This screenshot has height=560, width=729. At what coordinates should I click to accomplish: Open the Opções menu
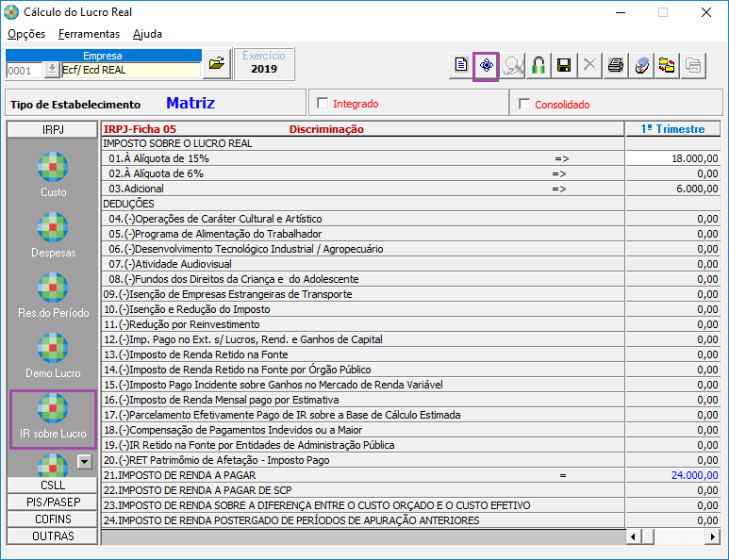click(x=26, y=34)
